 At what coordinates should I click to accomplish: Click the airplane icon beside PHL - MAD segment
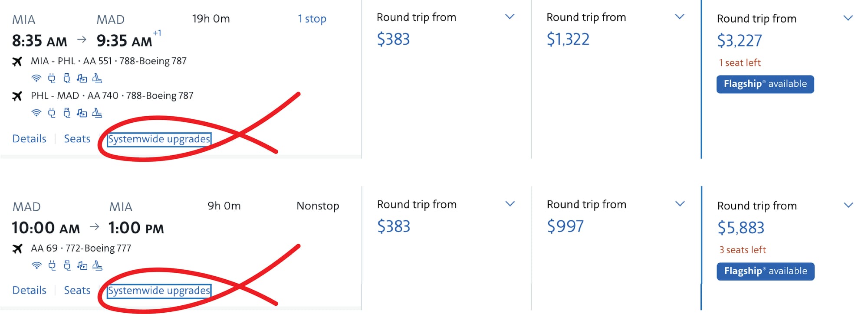click(17, 96)
